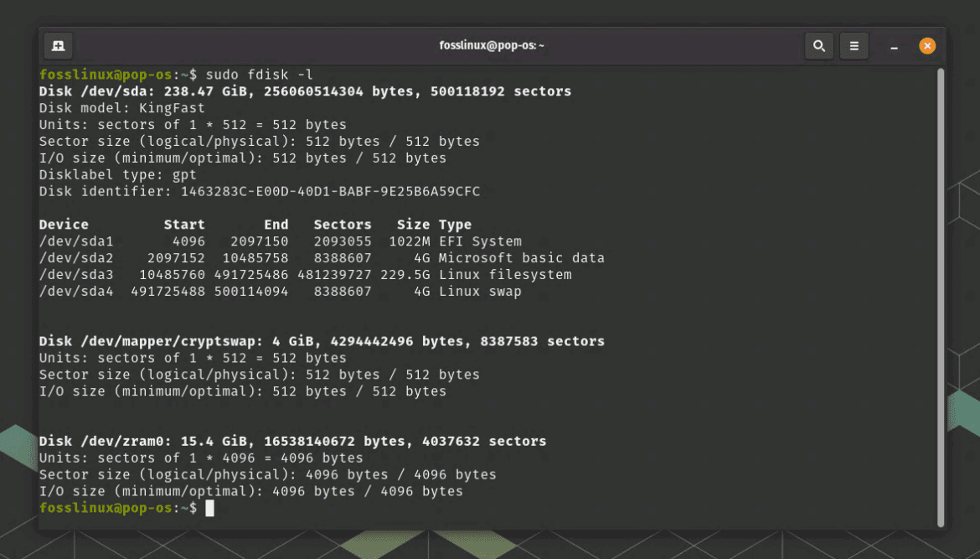Open the terminal search tool

pos(819,46)
